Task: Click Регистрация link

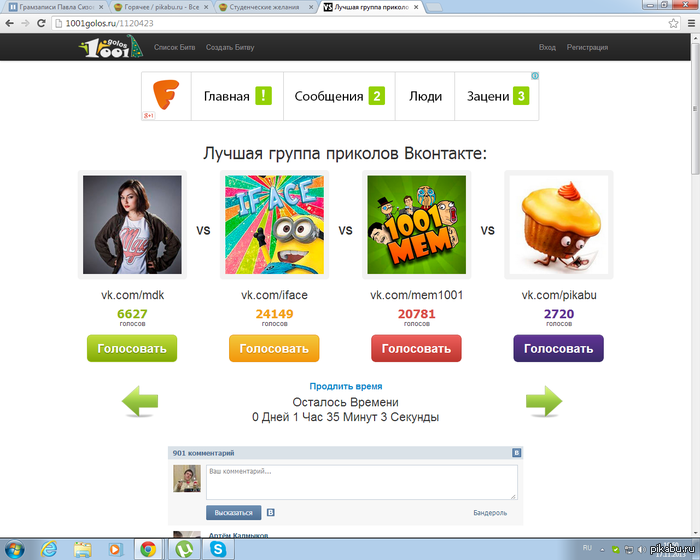Action: click(587, 47)
